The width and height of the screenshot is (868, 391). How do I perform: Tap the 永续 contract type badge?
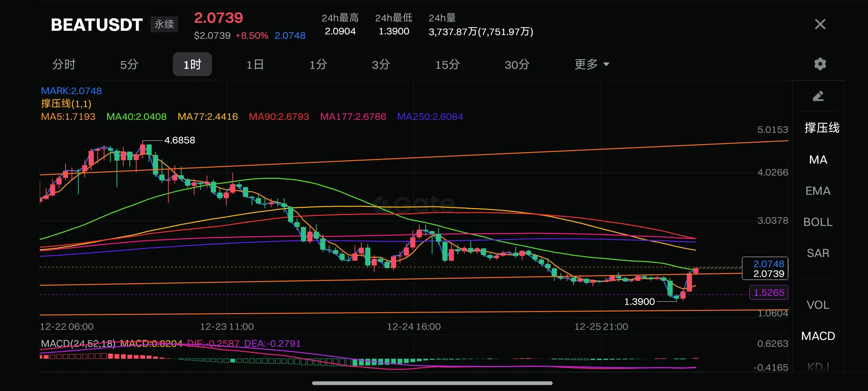click(x=164, y=24)
